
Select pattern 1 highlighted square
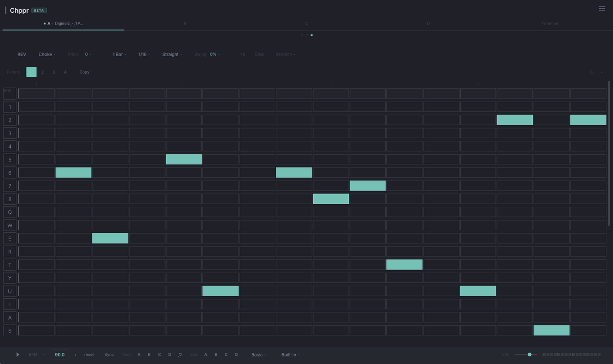[x=31, y=72]
